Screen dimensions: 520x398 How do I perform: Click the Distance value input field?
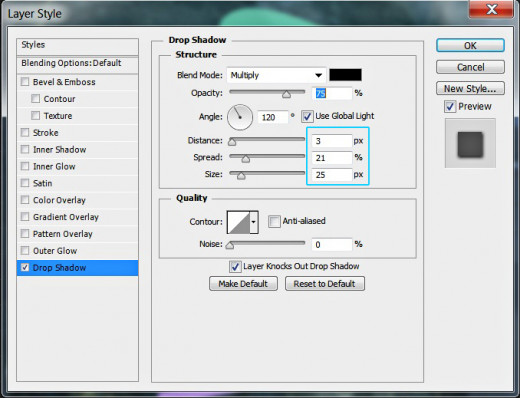click(332, 141)
